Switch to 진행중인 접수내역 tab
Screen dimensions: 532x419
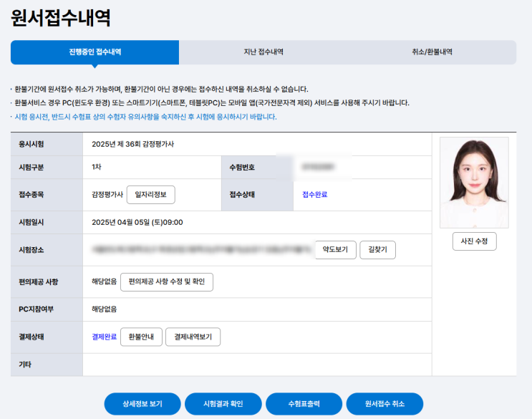(95, 52)
